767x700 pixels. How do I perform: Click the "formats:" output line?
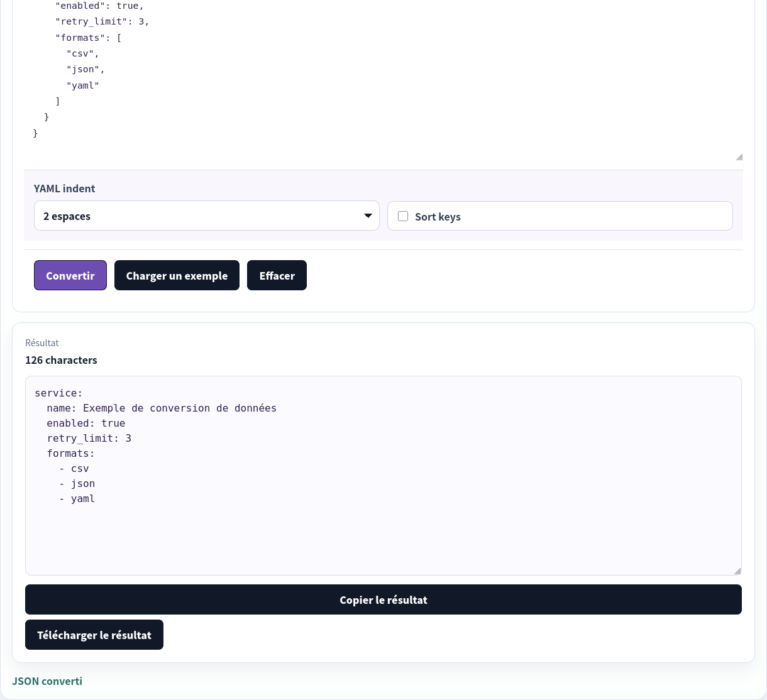pos(71,454)
